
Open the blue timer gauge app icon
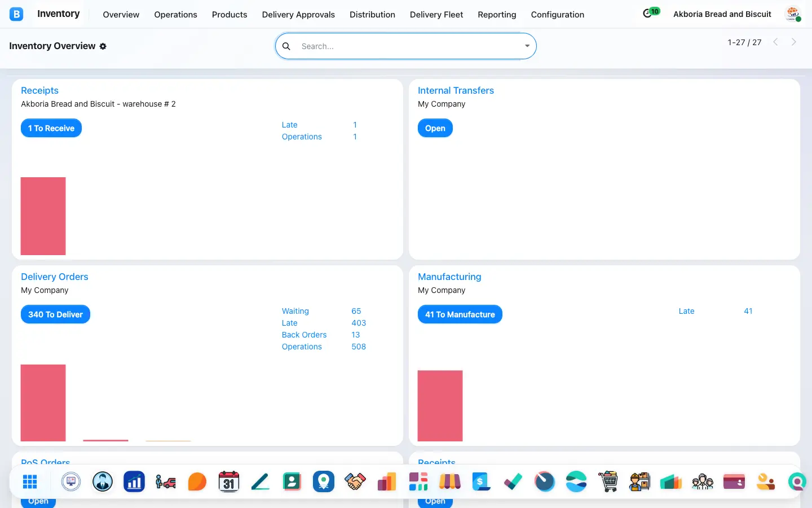pyautogui.click(x=545, y=481)
